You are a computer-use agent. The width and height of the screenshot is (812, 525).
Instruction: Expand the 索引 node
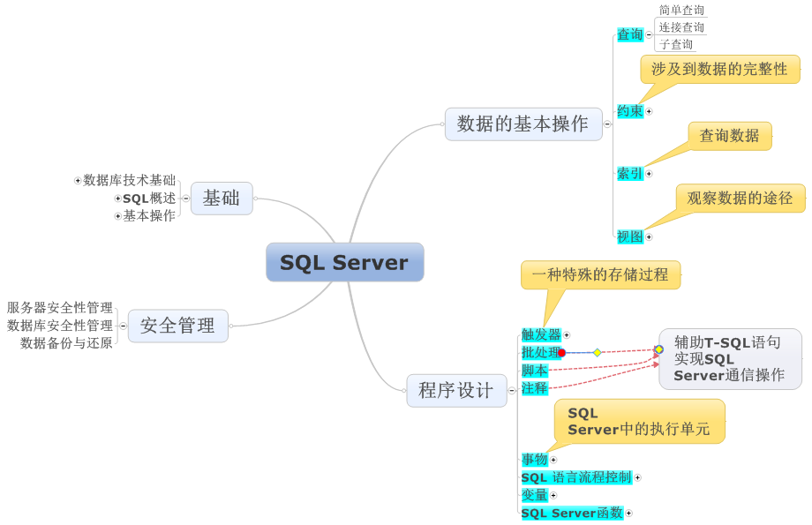[650, 174]
